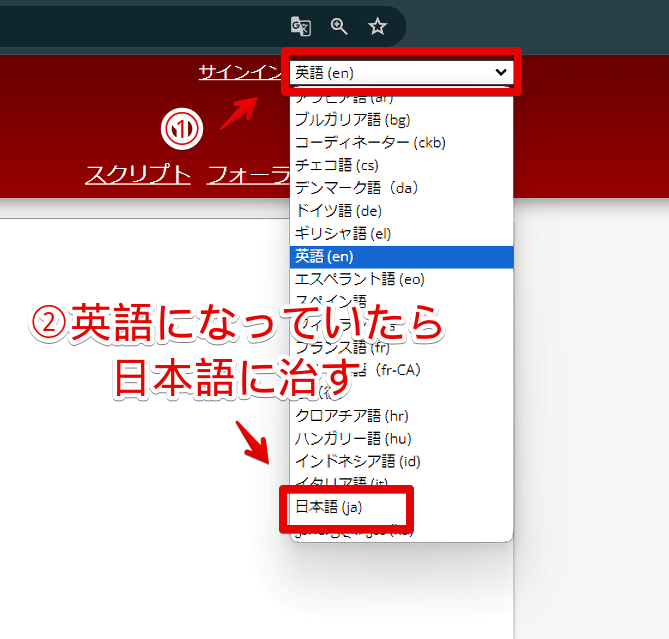Open the 英語 (en) language dropdown
This screenshot has width=669, height=639.
coord(401,73)
